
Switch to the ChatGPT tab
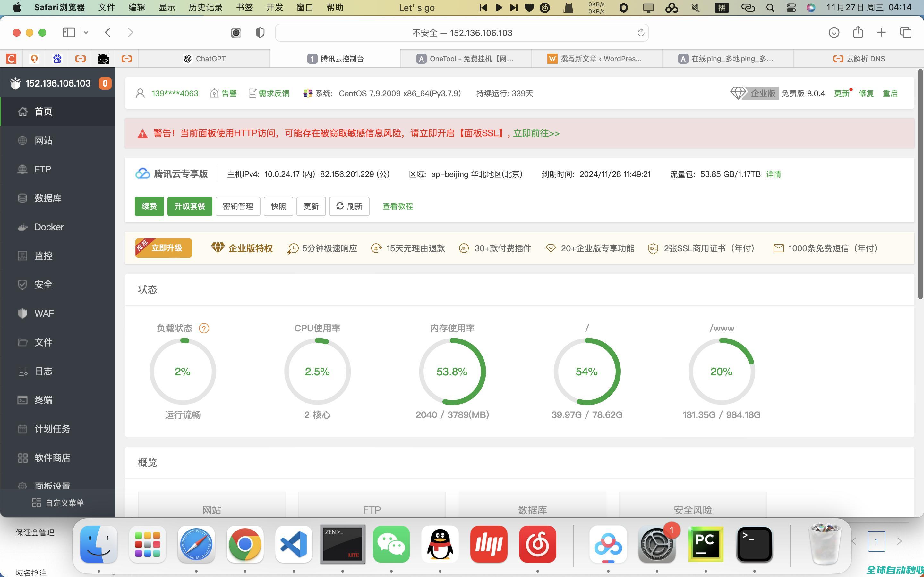coord(205,59)
